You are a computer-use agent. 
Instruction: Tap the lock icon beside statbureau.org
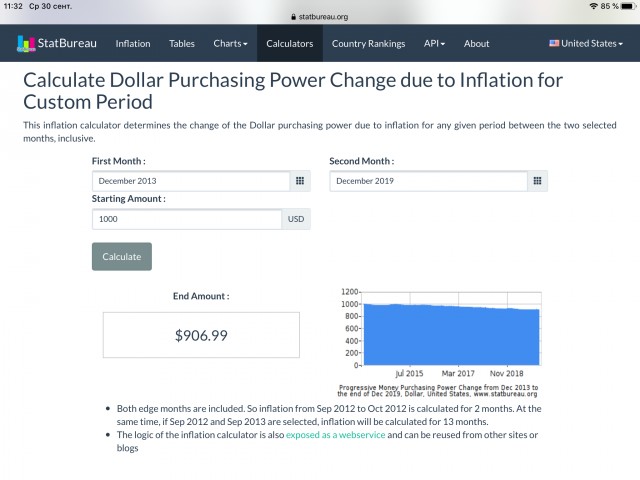[293, 17]
